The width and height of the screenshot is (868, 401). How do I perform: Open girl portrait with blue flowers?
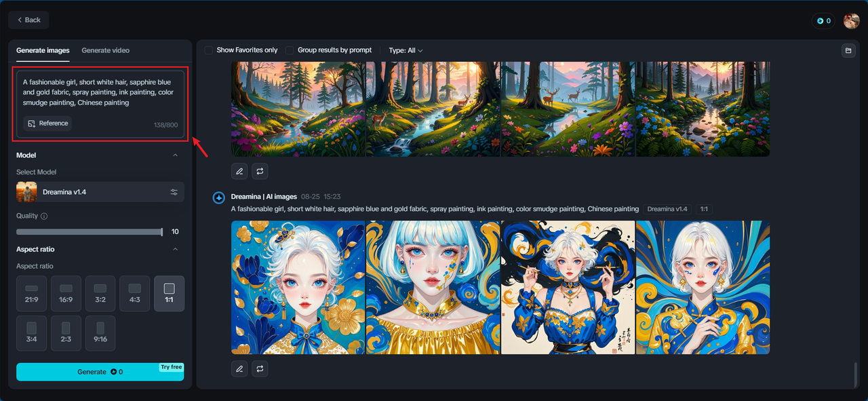298,287
